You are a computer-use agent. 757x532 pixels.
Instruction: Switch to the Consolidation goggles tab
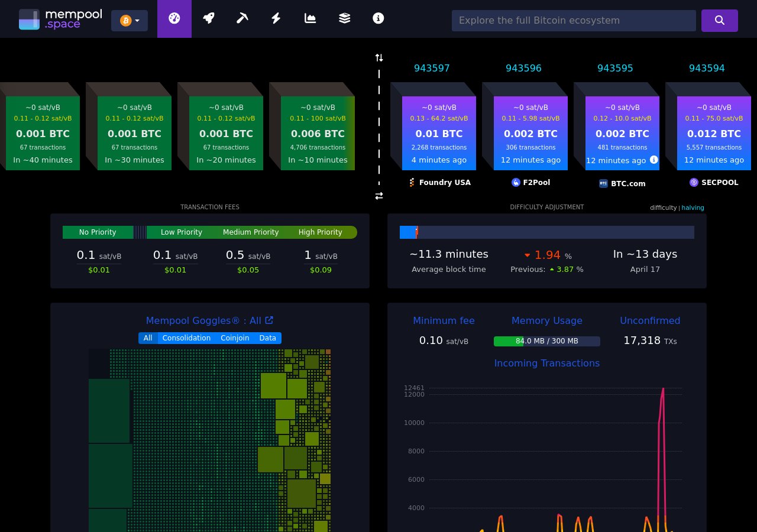pos(186,338)
